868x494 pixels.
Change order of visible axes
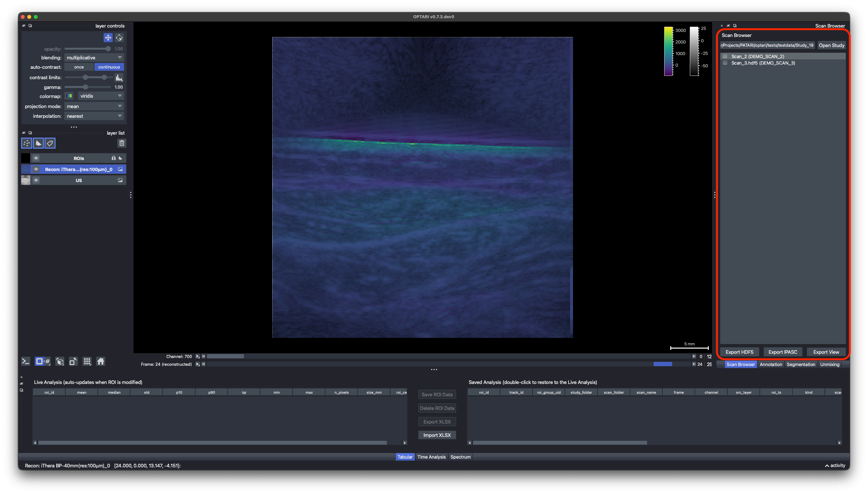60,361
